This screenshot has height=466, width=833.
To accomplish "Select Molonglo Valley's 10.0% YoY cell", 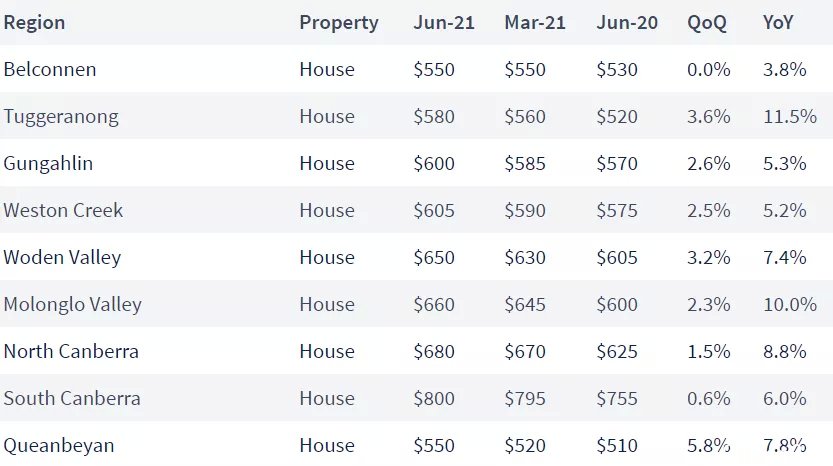I will [x=790, y=304].
